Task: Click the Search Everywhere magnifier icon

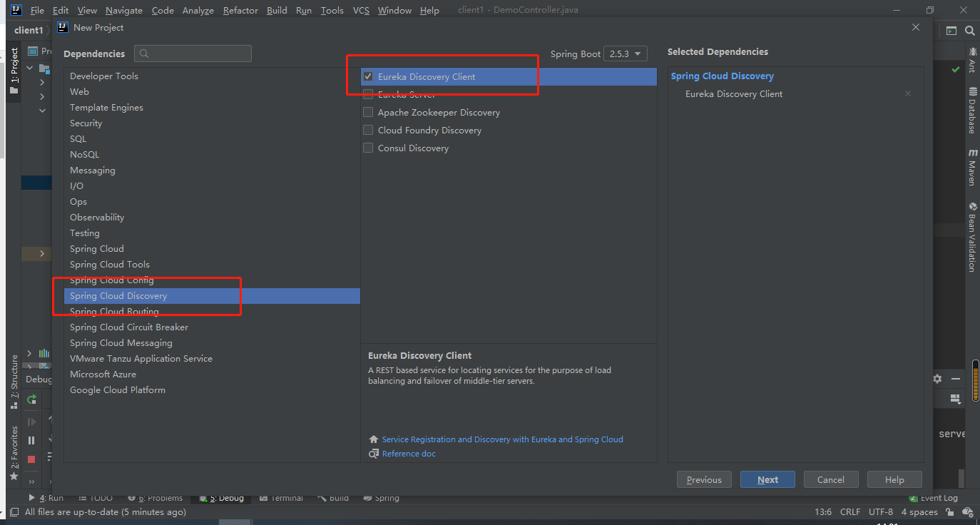Action: (969, 31)
